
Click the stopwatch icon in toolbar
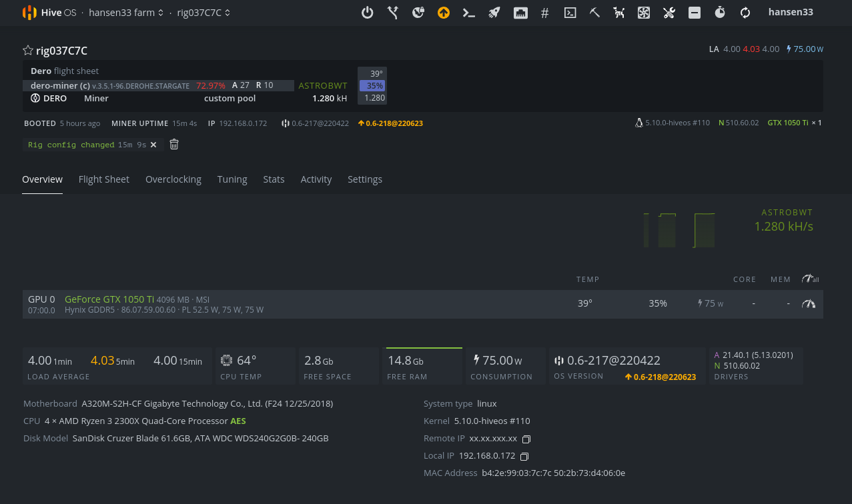click(720, 13)
